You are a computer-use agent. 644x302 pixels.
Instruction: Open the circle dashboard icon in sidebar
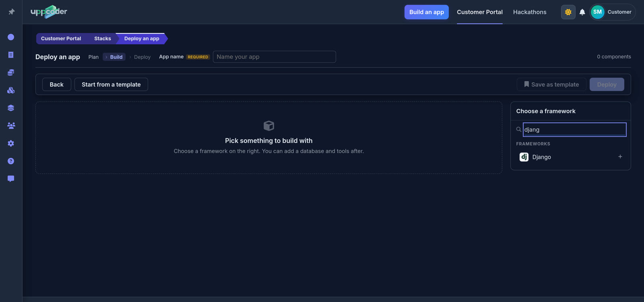click(11, 37)
